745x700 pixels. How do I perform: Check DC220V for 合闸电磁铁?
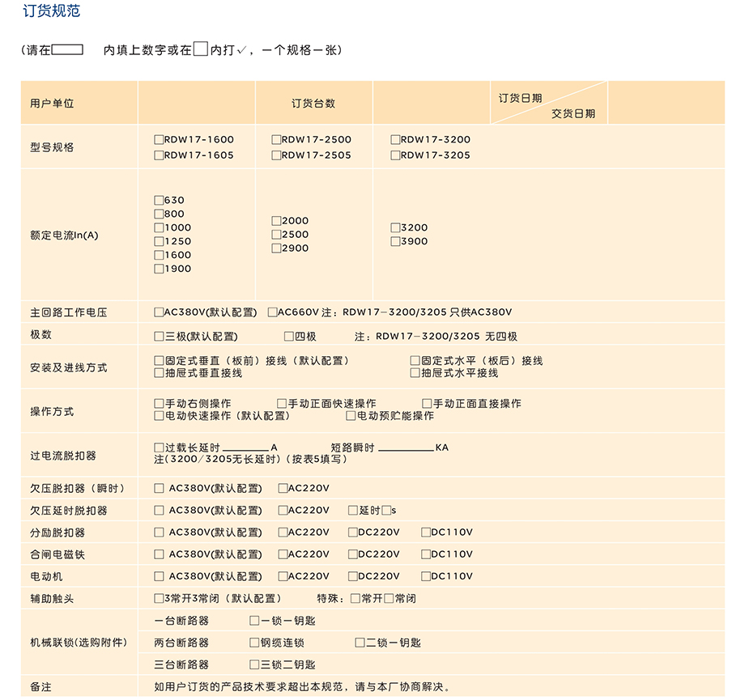coord(353,554)
